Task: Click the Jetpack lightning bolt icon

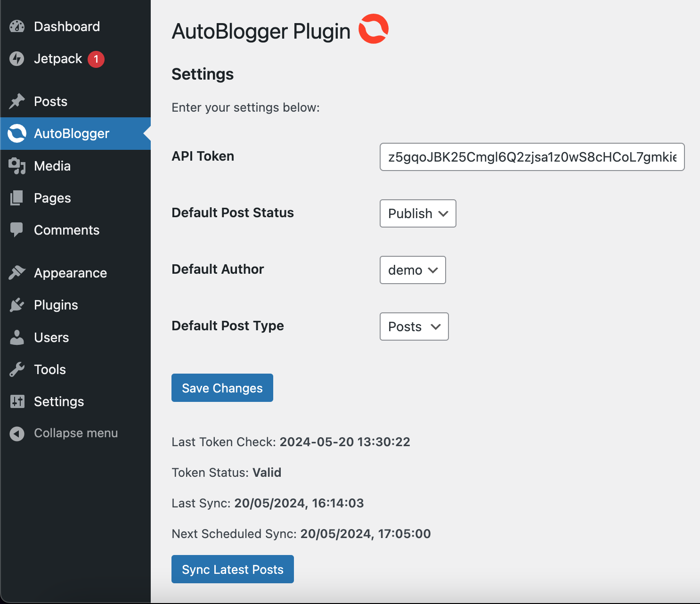Action: click(17, 59)
